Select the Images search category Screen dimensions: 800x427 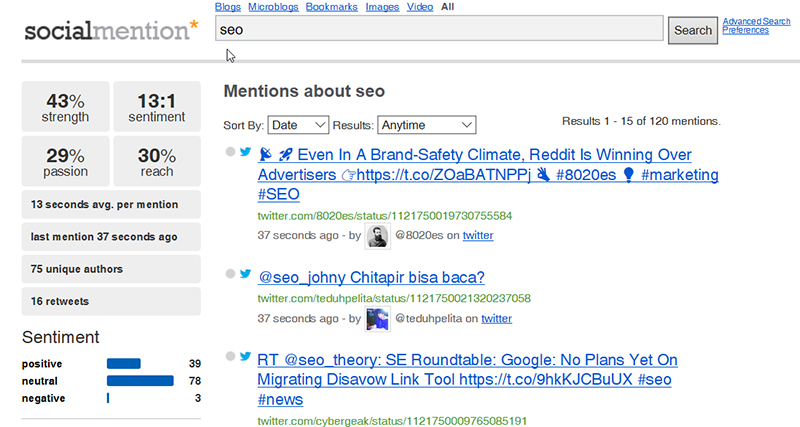tap(382, 7)
